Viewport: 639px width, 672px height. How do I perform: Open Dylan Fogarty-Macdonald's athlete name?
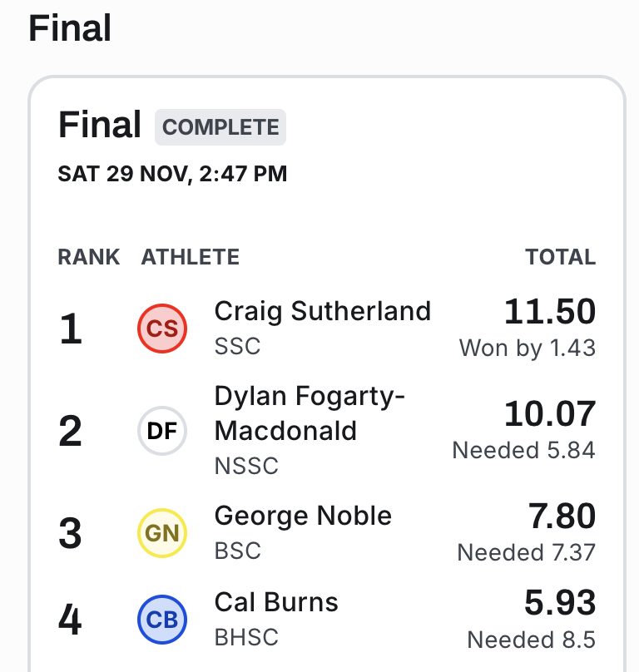310,413
